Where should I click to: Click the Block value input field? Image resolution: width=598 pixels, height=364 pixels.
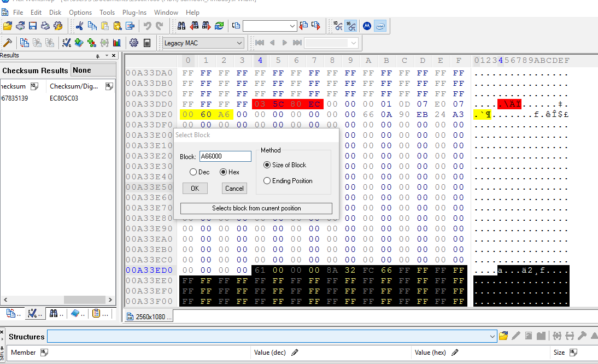point(225,156)
